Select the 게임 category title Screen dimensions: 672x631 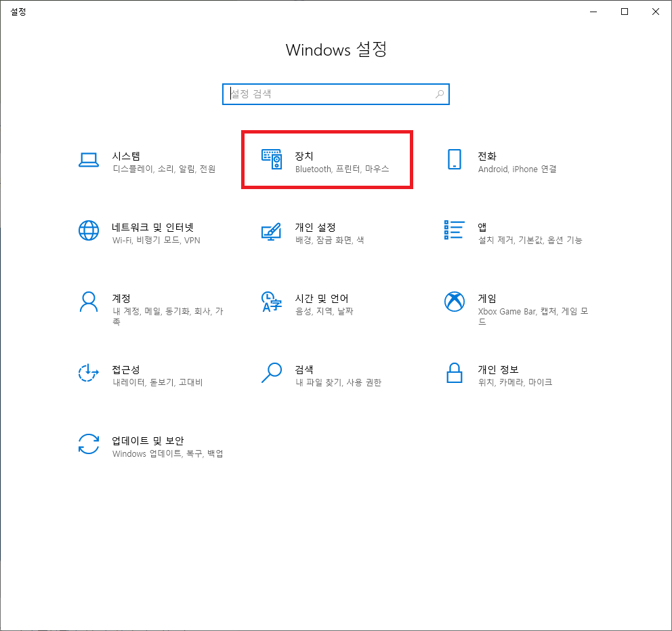tap(487, 298)
